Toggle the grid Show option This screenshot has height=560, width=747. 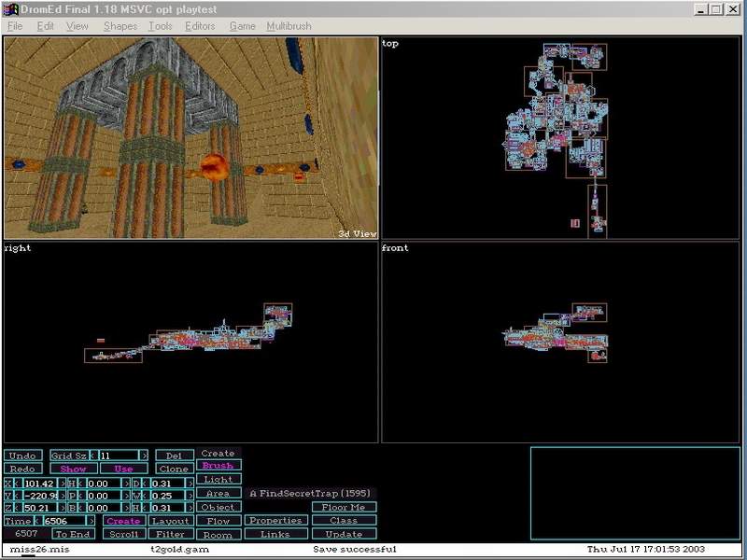pos(74,469)
